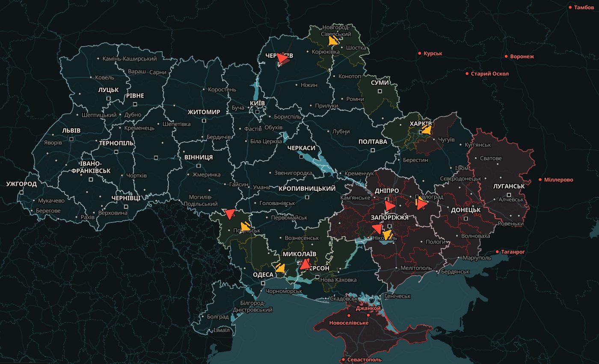Select the square marker below ХЕРСОН label
This screenshot has height=364, width=599.
tap(317, 277)
